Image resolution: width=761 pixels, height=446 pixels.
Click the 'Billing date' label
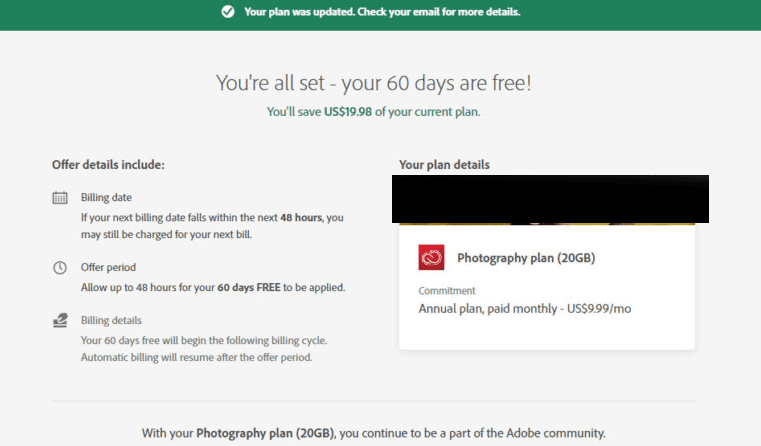[x=106, y=198]
